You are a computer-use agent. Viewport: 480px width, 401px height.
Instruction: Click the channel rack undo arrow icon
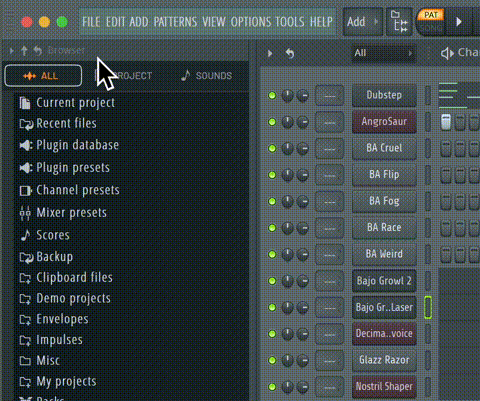(x=290, y=53)
